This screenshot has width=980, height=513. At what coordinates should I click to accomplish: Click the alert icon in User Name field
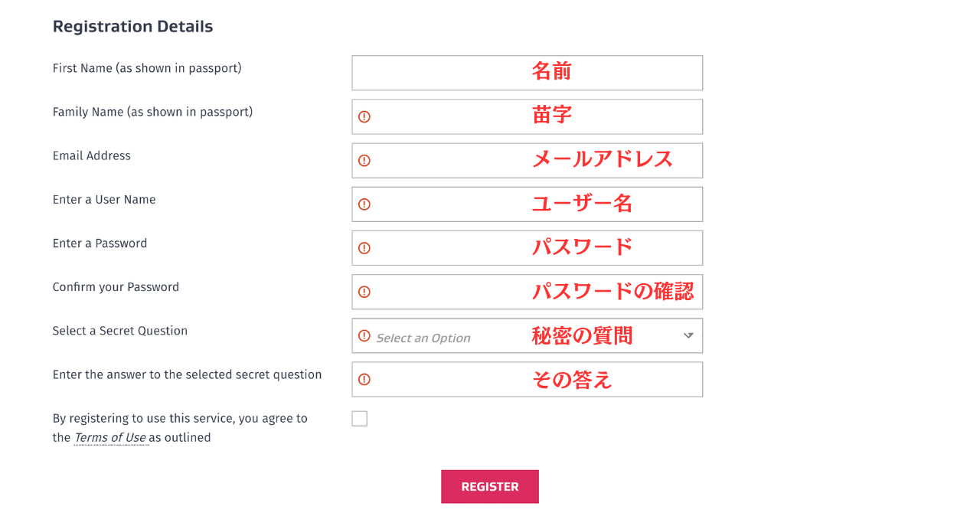[364, 204]
